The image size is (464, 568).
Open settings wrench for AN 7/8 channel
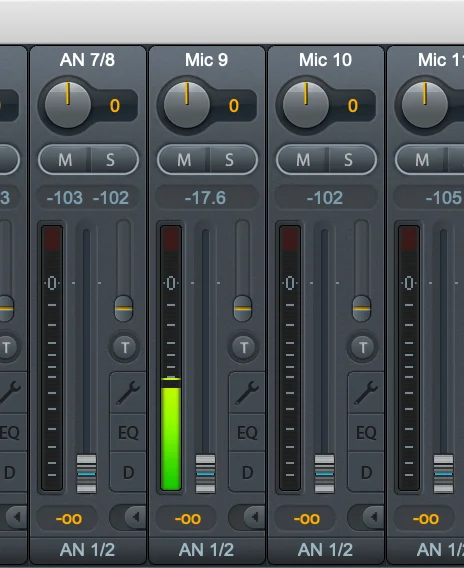pyautogui.click(x=128, y=393)
